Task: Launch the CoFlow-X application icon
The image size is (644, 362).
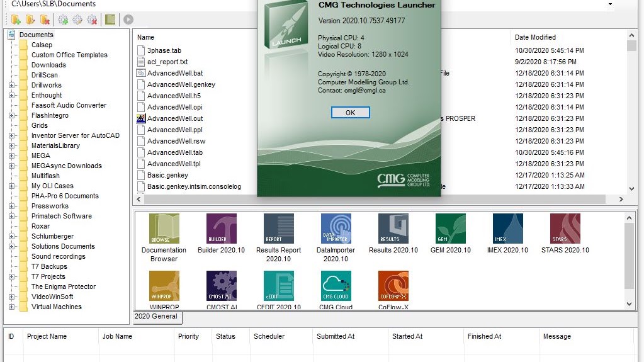Action: coord(393,286)
